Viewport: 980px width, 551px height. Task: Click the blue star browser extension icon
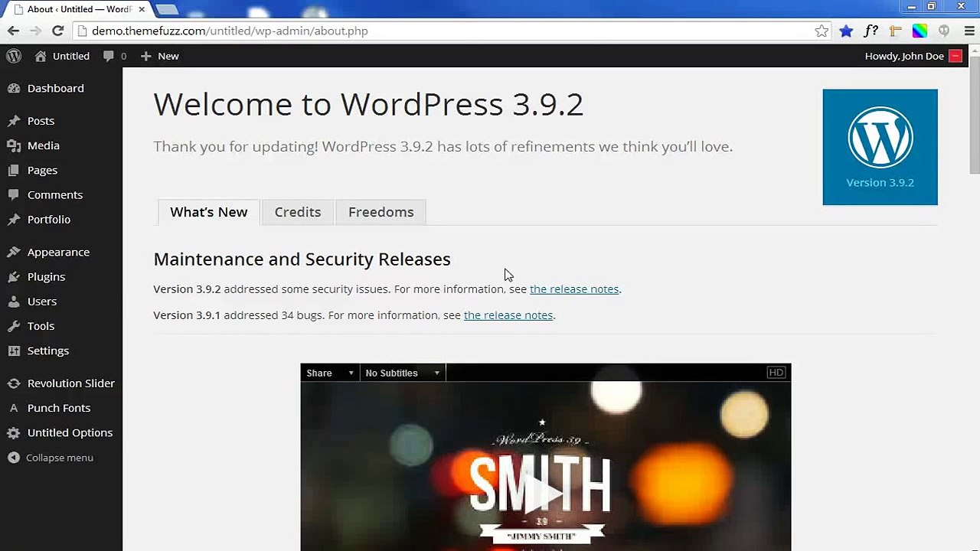[846, 31]
